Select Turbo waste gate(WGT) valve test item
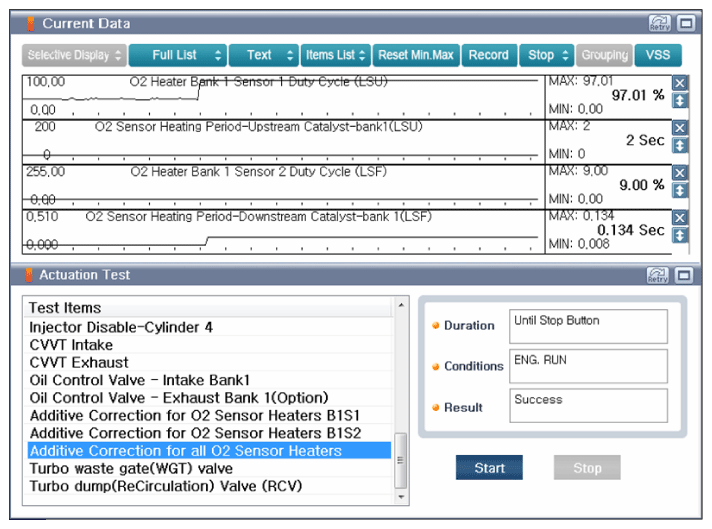 130,468
